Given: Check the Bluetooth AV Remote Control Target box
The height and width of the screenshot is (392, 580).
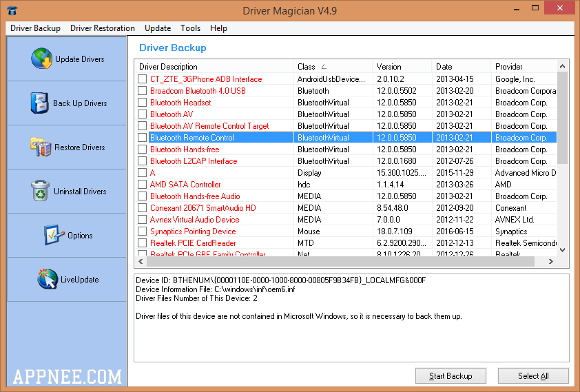Looking at the screenshot, I should tap(142, 126).
